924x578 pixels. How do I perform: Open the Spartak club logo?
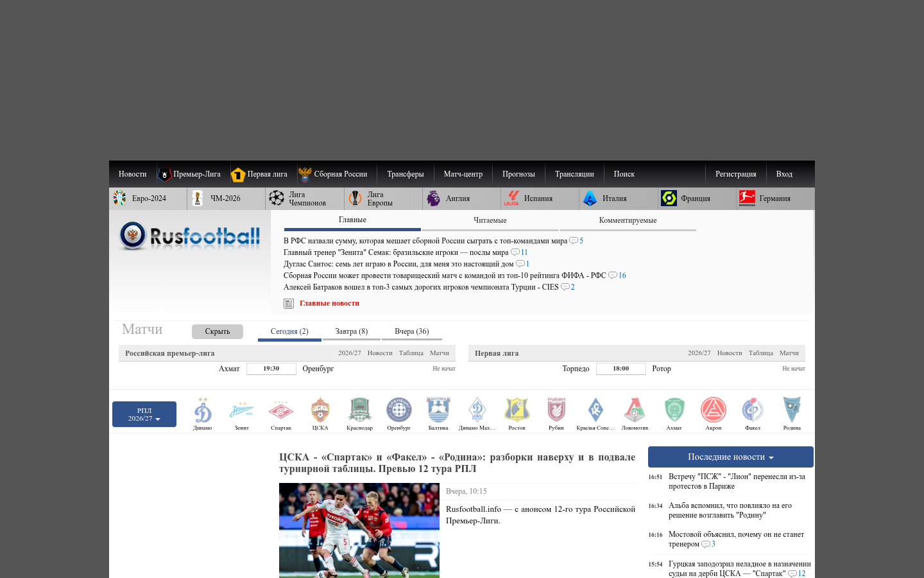pyautogui.click(x=281, y=410)
